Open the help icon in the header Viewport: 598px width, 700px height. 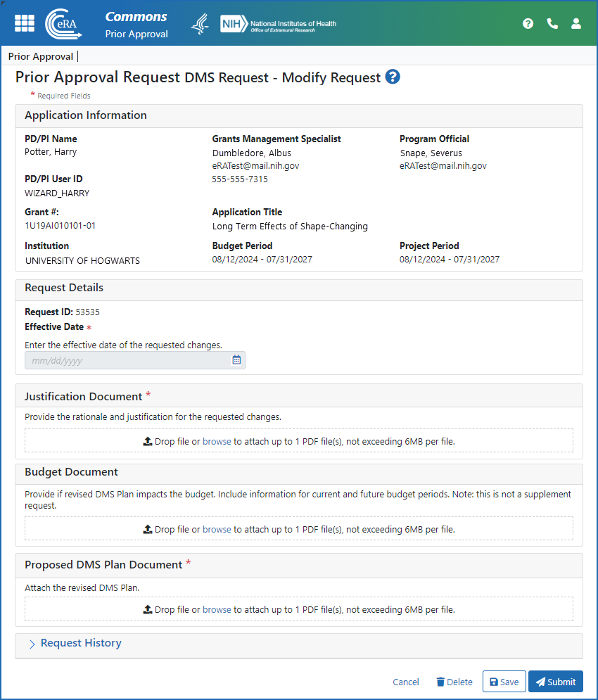tap(528, 23)
